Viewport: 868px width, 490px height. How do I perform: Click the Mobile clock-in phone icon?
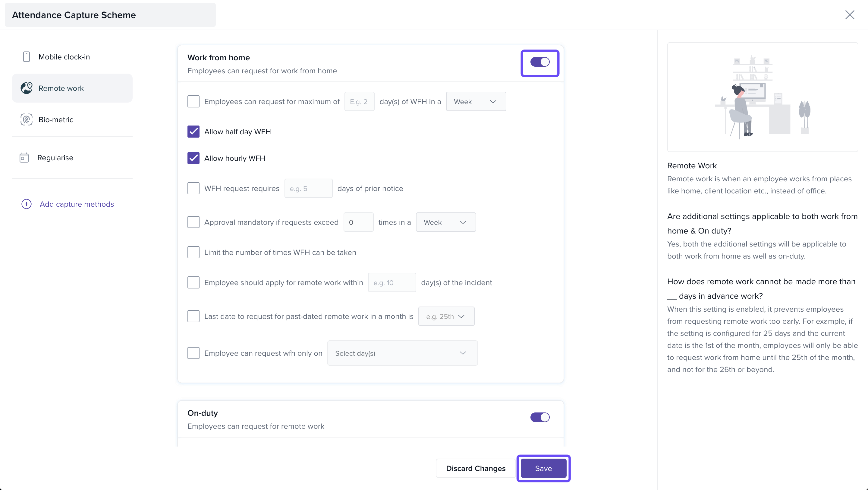click(26, 57)
